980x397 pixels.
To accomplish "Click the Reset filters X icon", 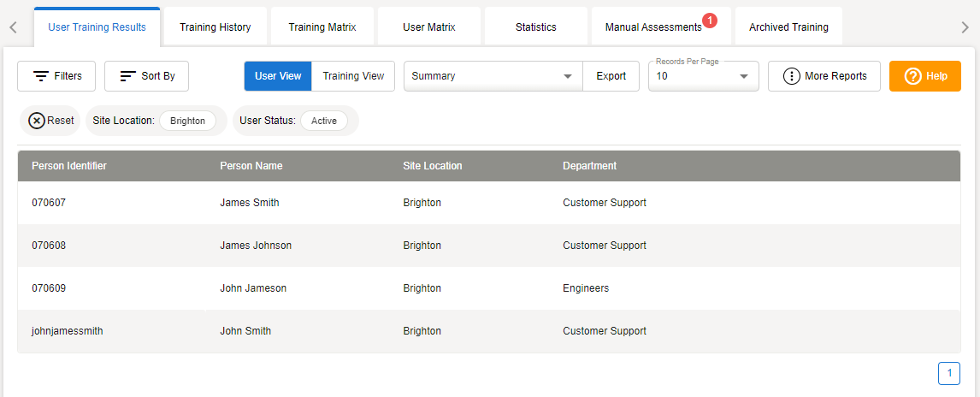I will point(37,121).
